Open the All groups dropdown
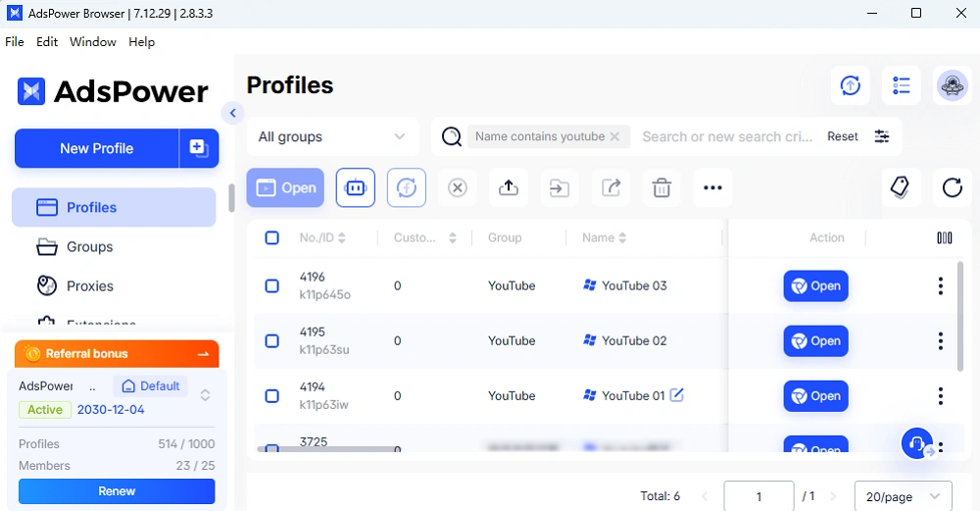 [x=332, y=136]
